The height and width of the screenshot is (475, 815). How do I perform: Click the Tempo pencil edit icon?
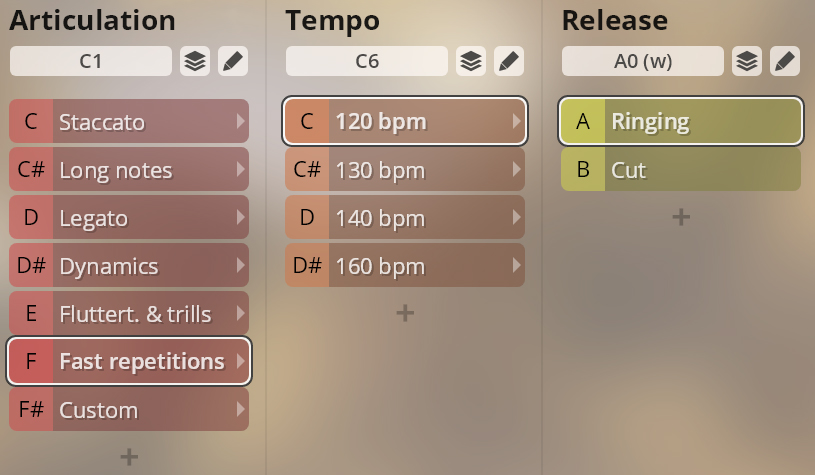(x=509, y=61)
